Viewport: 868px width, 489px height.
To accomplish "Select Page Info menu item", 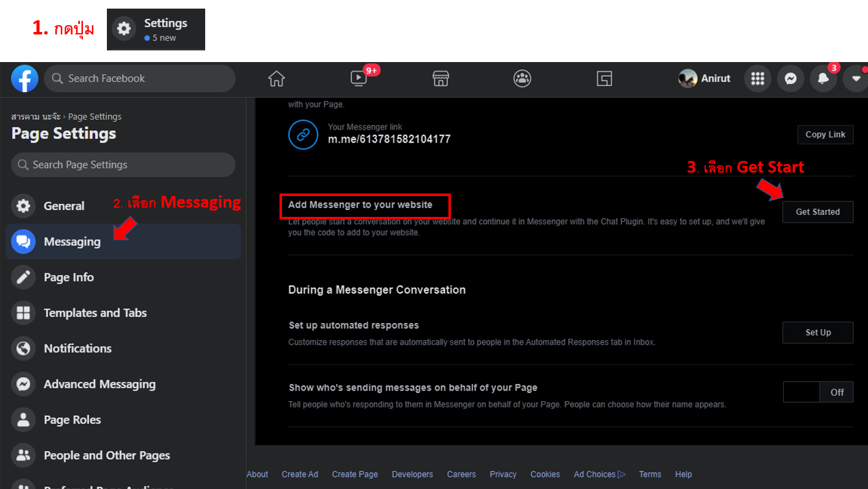I will tap(123, 277).
